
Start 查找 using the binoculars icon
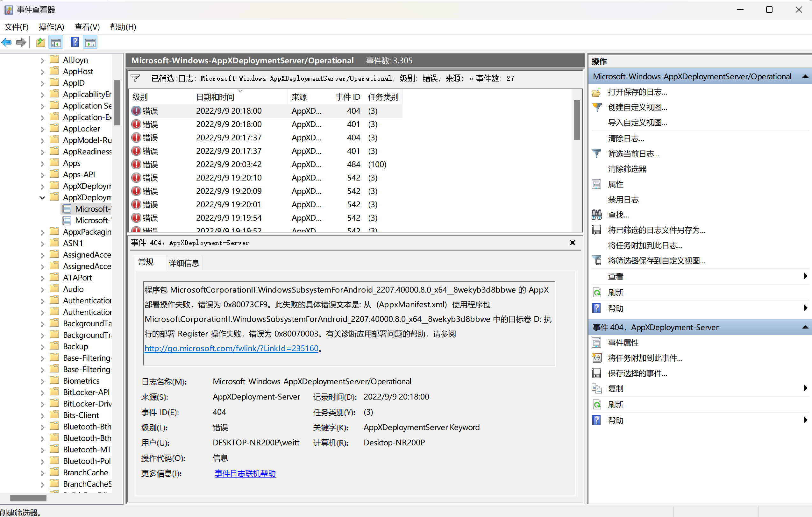[618, 215]
